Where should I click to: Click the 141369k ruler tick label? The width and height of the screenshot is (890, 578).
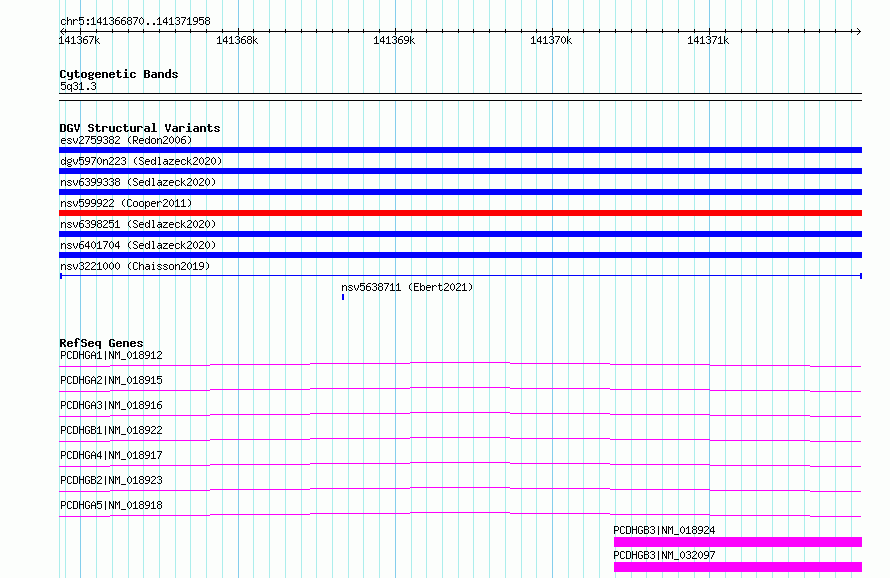click(x=394, y=40)
